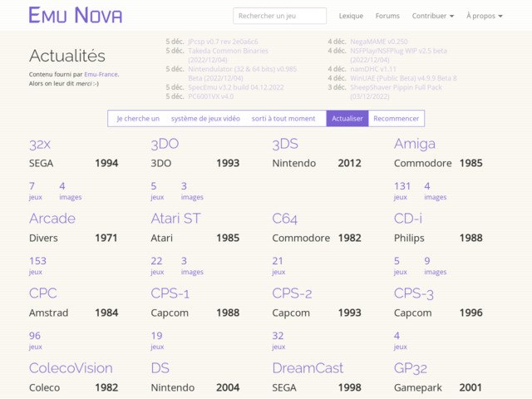532x399 pixels.
Task: Expand the Contribuer dropdown
Action: [433, 16]
